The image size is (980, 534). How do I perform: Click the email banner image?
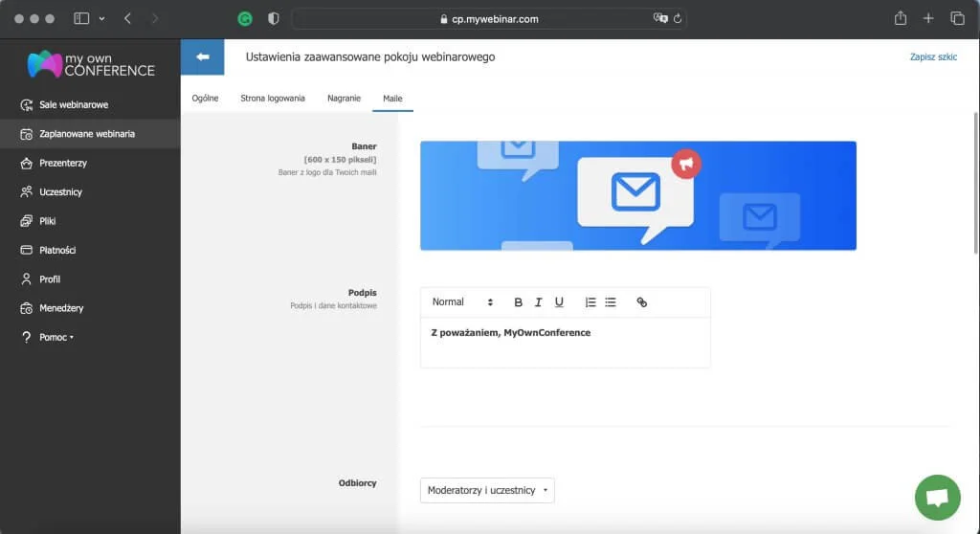pyautogui.click(x=638, y=196)
